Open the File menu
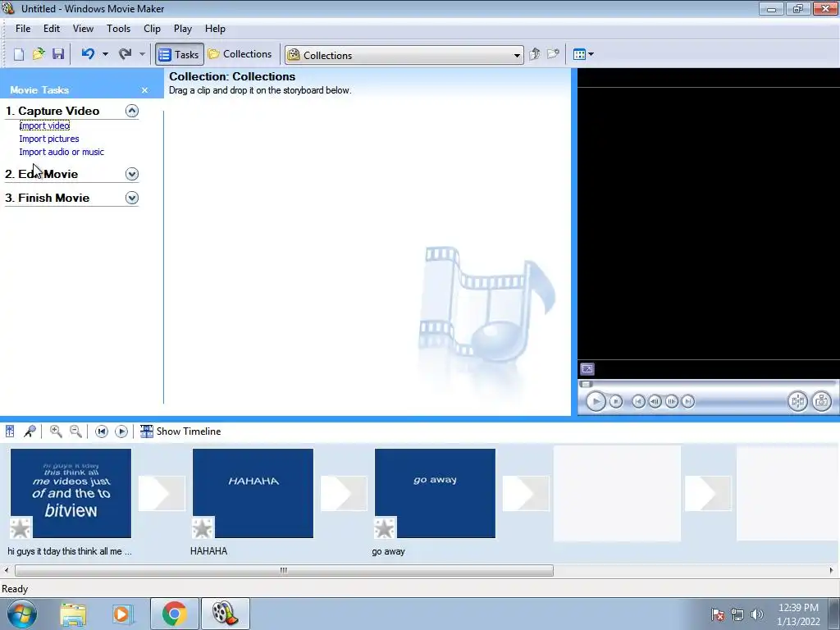 point(23,29)
